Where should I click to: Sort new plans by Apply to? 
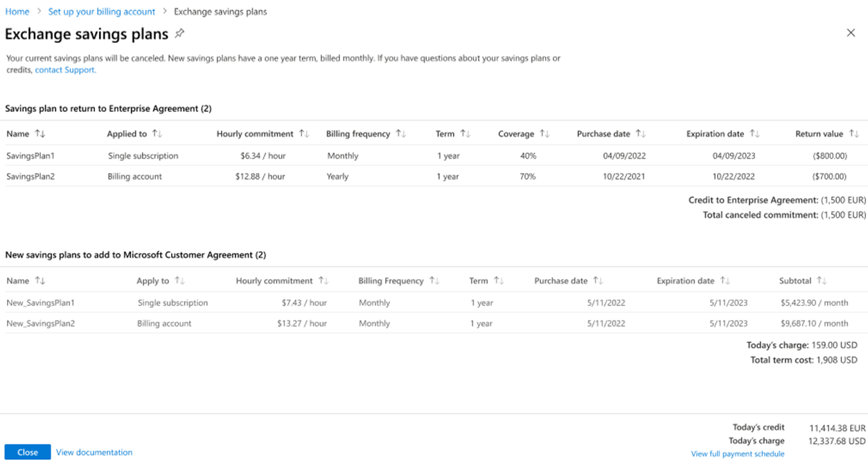coord(179,280)
